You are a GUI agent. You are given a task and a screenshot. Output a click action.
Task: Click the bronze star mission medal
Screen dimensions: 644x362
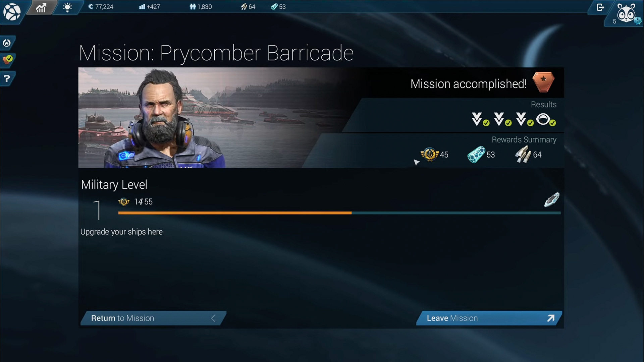543,82
